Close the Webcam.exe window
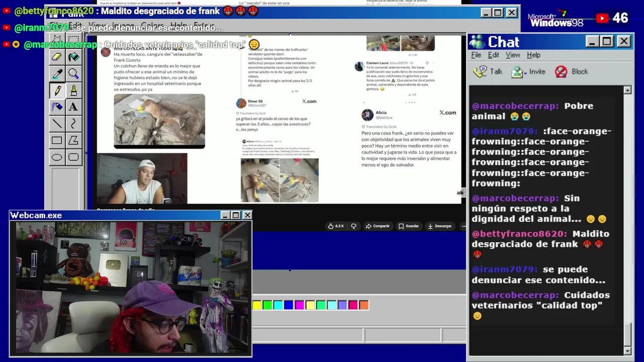 247,216
